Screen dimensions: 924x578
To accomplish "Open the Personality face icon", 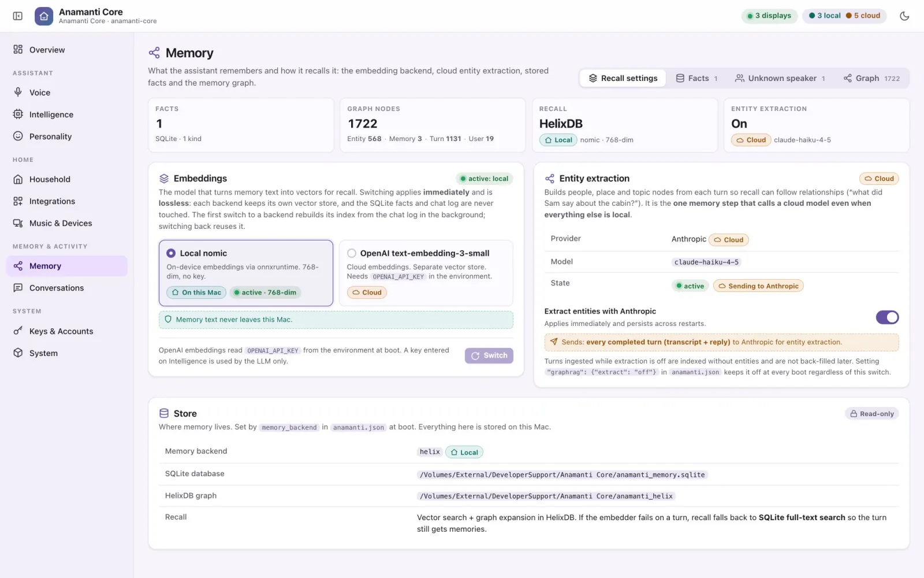I will point(18,136).
